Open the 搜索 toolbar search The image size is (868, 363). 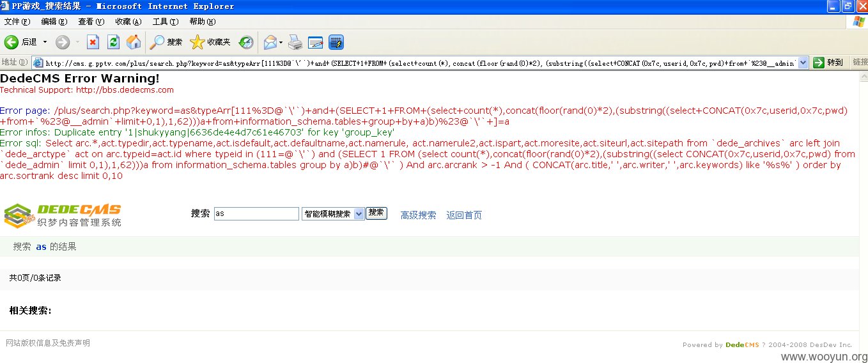166,42
